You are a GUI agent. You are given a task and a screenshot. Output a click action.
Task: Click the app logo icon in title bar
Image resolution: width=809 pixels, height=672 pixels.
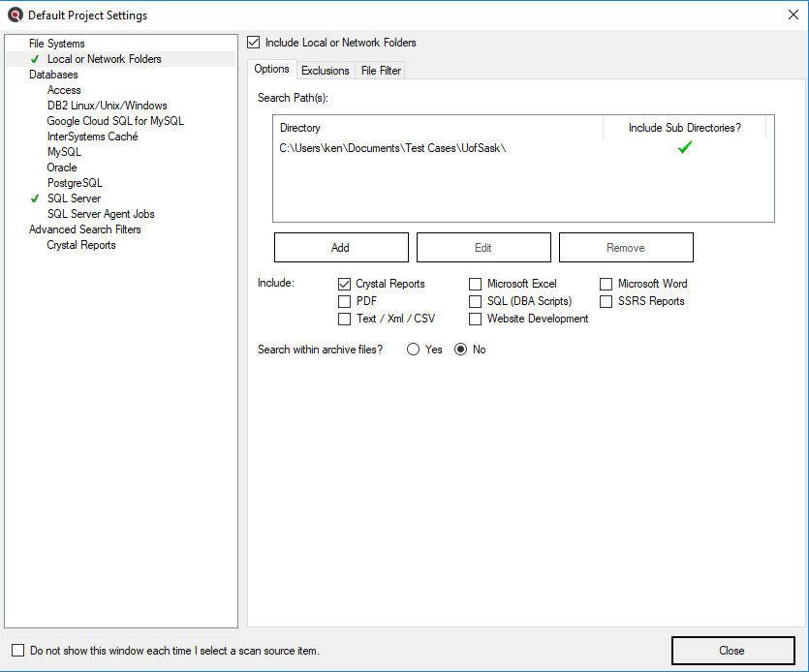16,15
